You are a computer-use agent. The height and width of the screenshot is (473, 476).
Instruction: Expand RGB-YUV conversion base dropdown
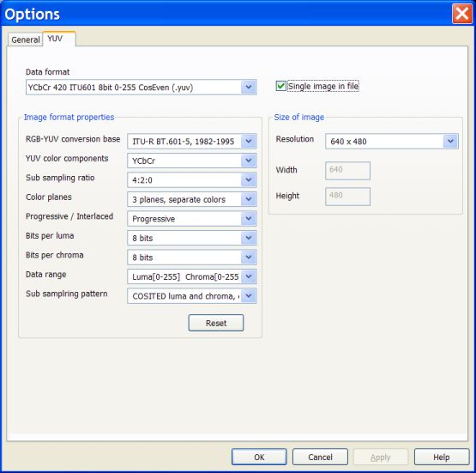point(192,142)
